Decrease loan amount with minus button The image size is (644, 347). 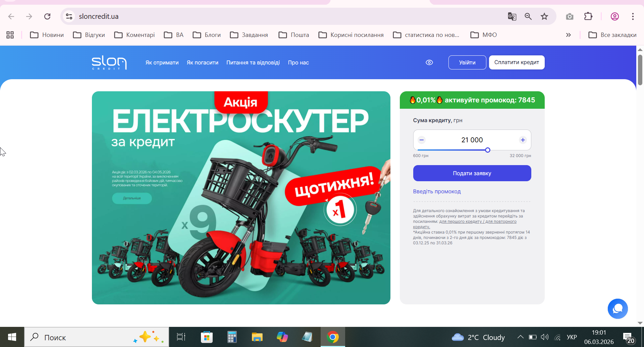[422, 140]
